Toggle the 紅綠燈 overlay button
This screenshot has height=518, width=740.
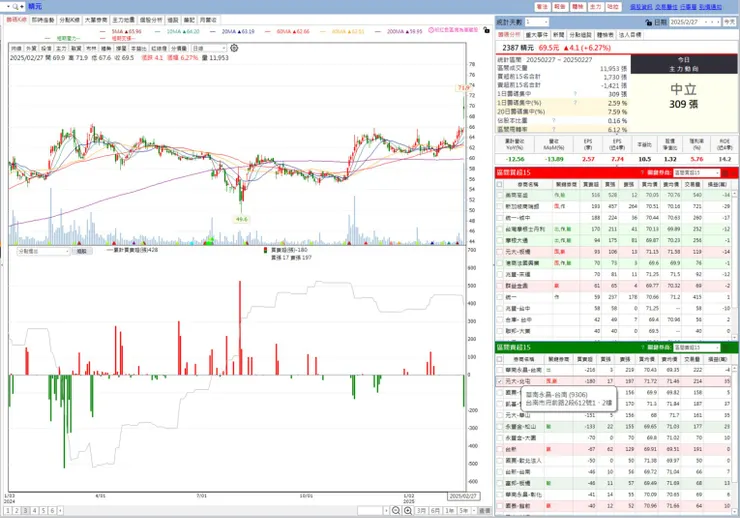tap(159, 49)
